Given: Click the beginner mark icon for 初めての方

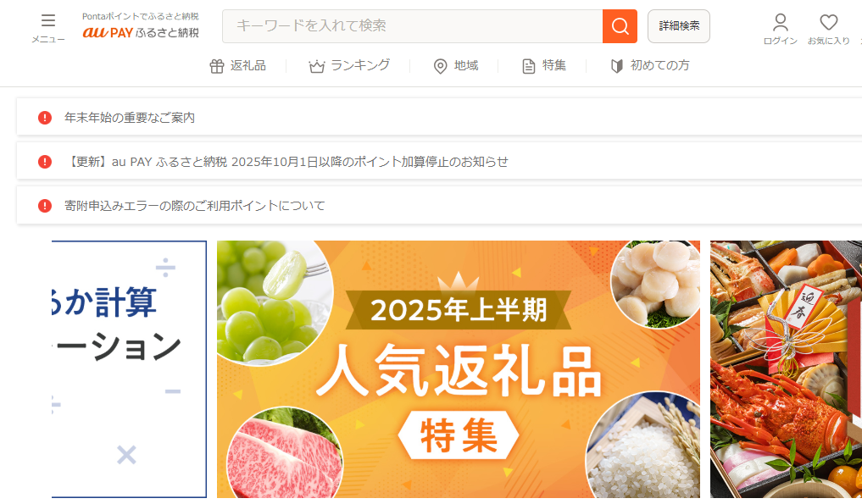Looking at the screenshot, I should (617, 67).
